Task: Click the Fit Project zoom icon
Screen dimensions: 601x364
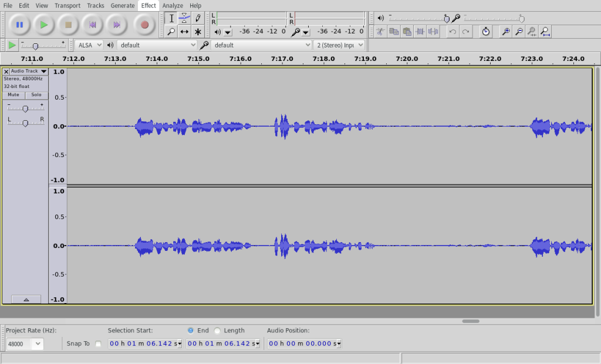Action: [545, 32]
